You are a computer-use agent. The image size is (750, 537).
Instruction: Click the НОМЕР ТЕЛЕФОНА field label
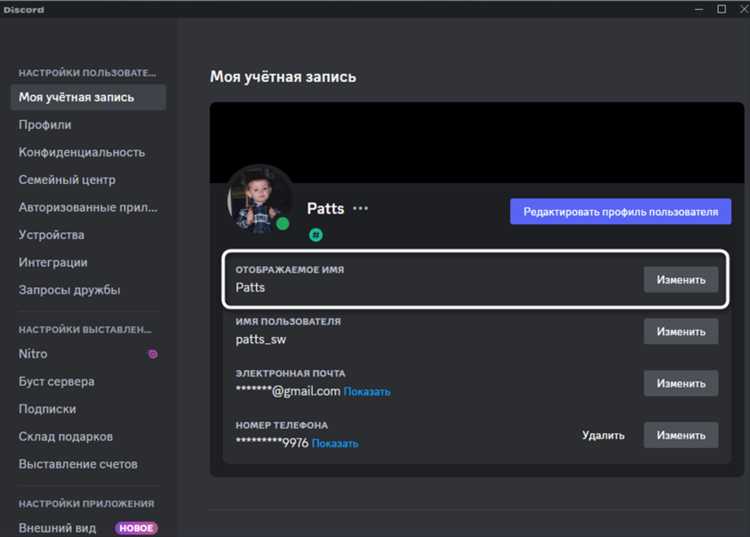tap(282, 425)
